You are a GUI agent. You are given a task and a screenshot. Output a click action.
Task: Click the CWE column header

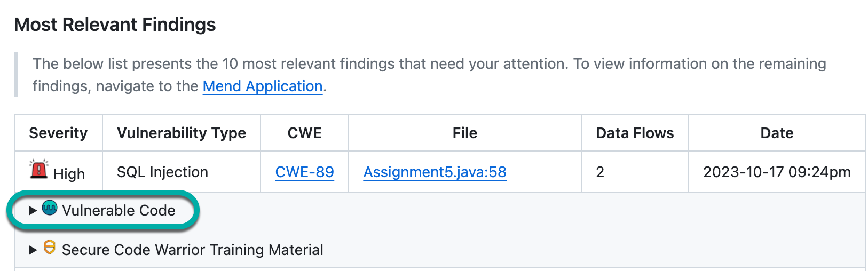(x=304, y=133)
